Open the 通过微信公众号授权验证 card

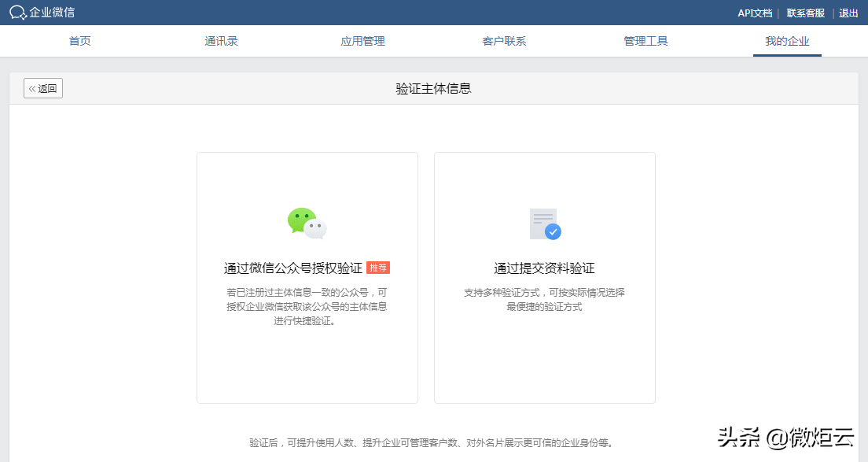[307, 277]
